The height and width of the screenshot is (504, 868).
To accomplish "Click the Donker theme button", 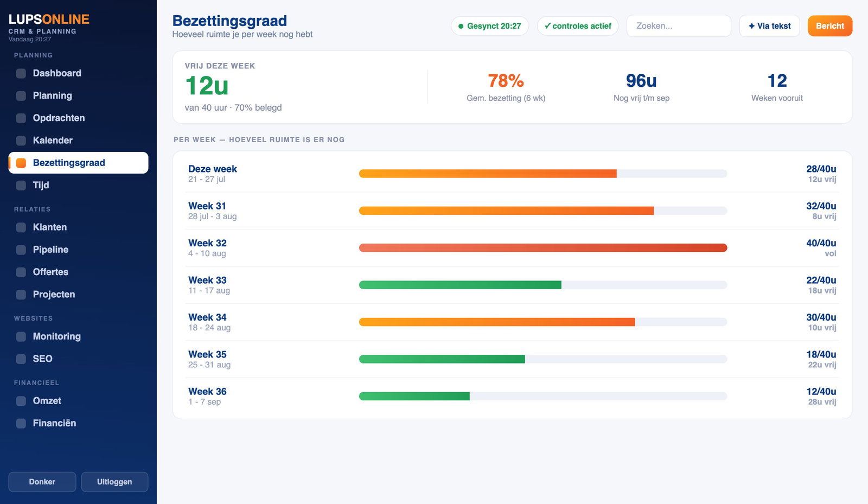I will [x=42, y=482].
